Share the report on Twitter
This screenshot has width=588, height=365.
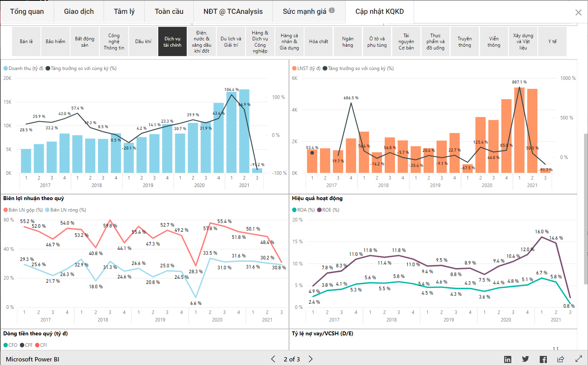pyautogui.click(x=525, y=359)
